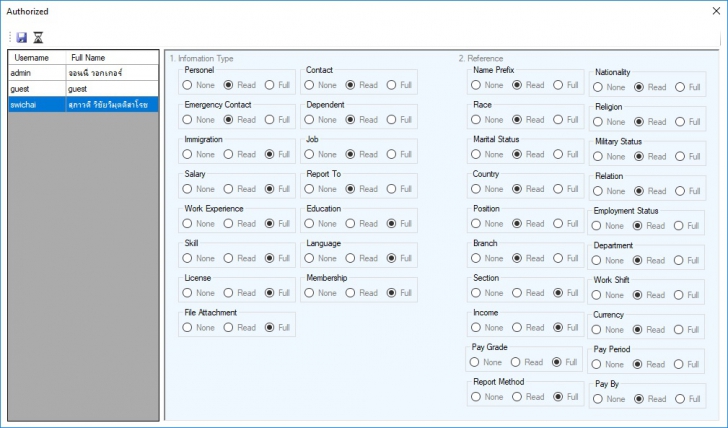Set Section to Read
The image size is (728, 428).
pyautogui.click(x=529, y=293)
